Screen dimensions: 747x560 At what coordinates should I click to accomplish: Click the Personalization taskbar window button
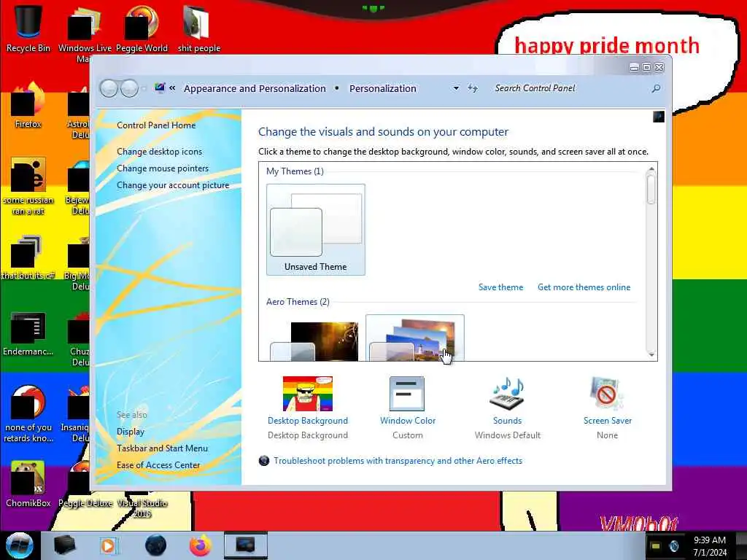tap(246, 545)
